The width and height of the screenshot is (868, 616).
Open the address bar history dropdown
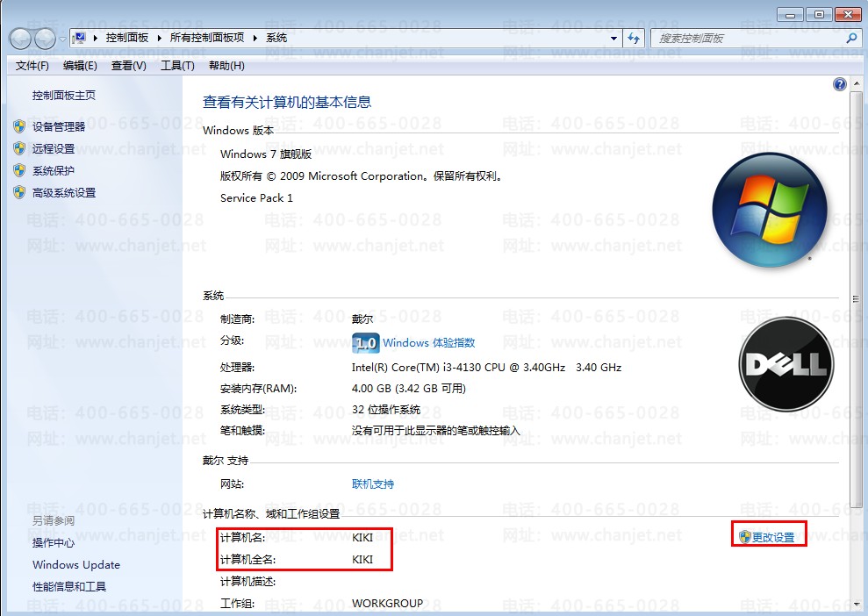point(613,39)
